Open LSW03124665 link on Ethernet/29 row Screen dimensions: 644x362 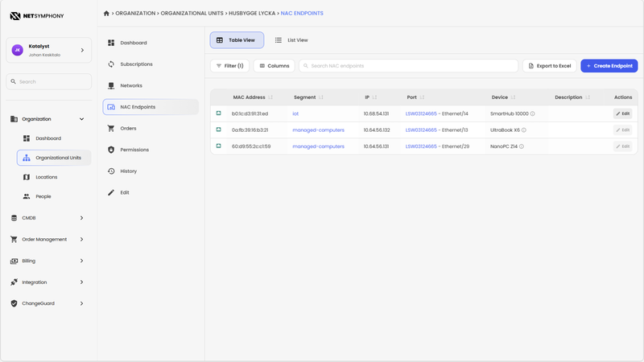tap(421, 146)
